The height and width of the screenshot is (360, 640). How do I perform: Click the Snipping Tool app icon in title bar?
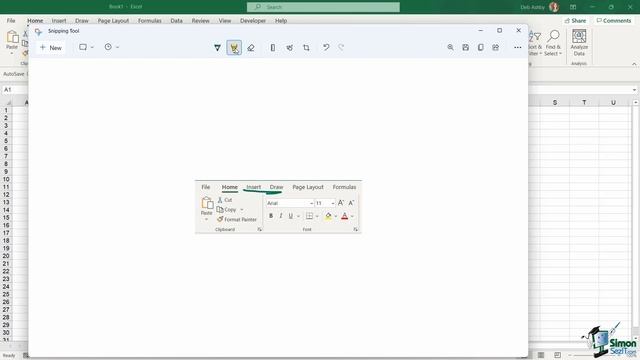[x=38, y=31]
